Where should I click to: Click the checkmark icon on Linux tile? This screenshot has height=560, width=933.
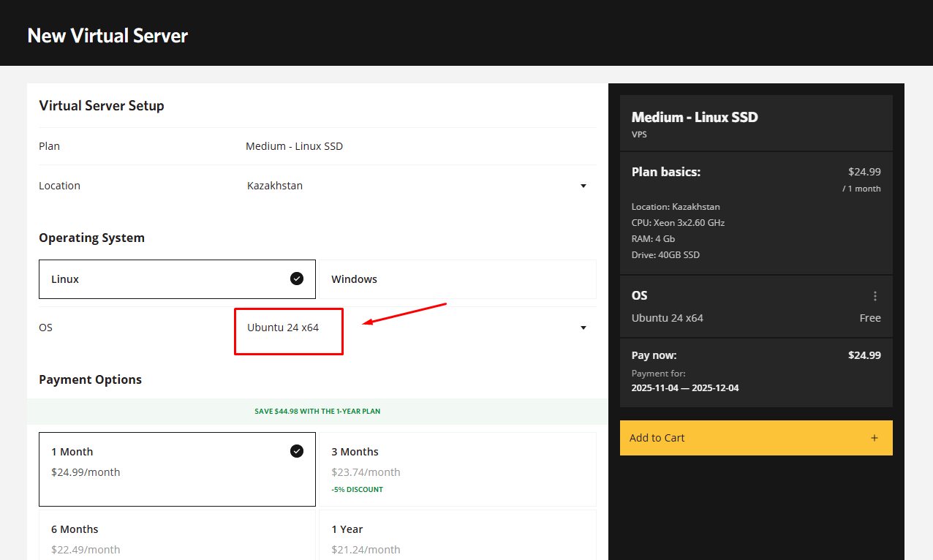(297, 279)
